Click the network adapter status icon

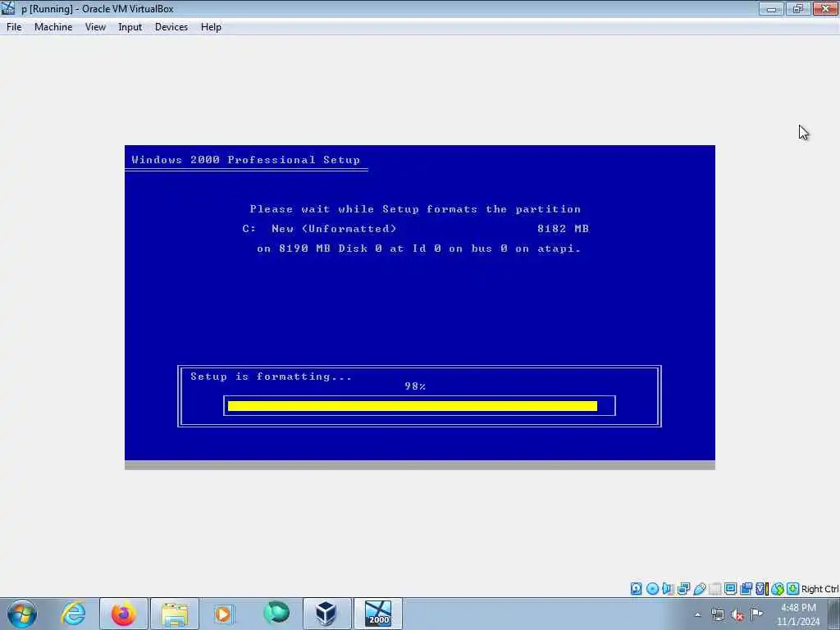pos(683,589)
